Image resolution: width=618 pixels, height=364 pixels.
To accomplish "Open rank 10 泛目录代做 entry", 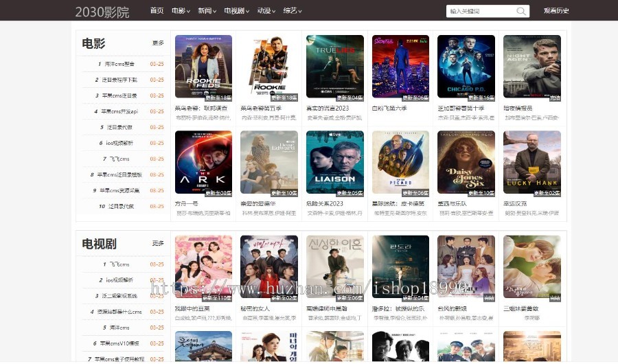I will click(121, 206).
